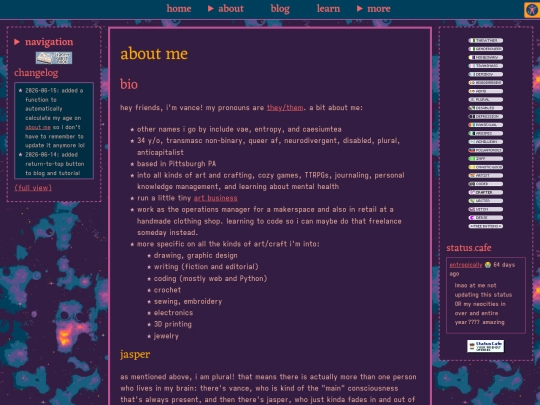This screenshot has width=540, height=405.
Task: Click the Artist badge in sidebar
Action: pos(486,176)
